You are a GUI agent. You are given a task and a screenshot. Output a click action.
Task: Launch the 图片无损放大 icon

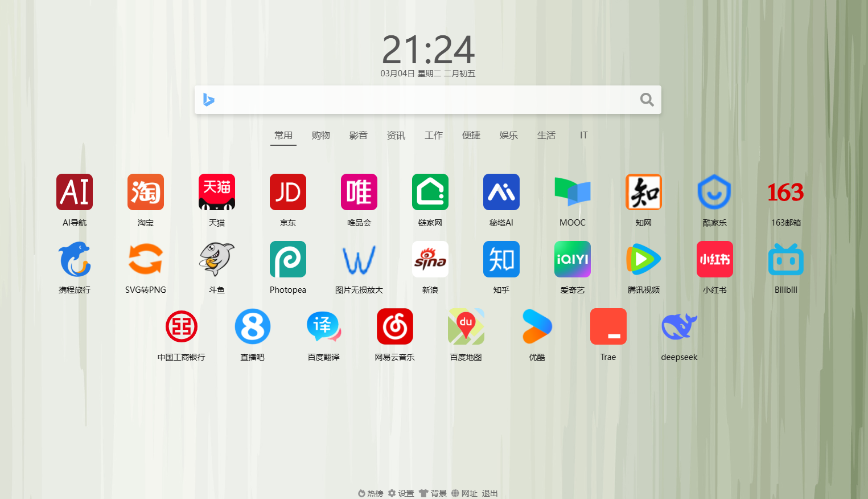[x=359, y=259]
